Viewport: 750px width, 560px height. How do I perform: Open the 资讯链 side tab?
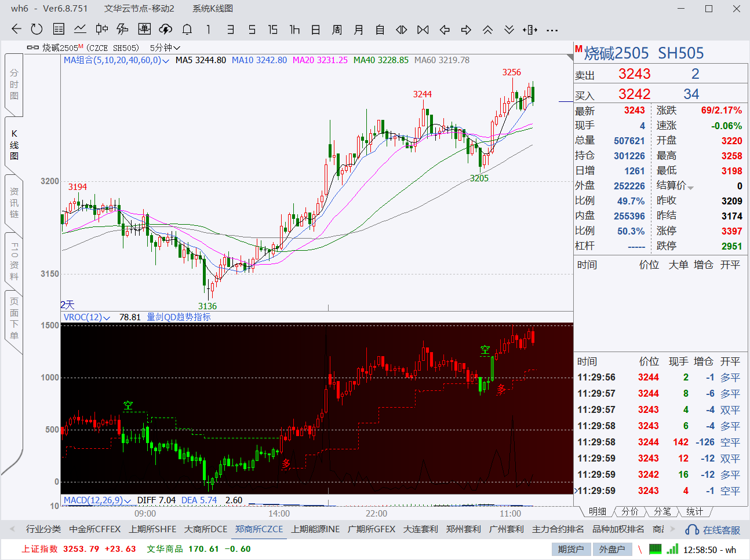pyautogui.click(x=14, y=203)
